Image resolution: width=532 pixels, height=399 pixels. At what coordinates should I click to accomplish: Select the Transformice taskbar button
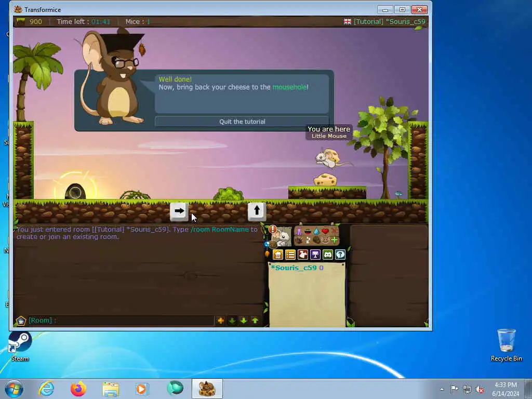[x=207, y=389]
